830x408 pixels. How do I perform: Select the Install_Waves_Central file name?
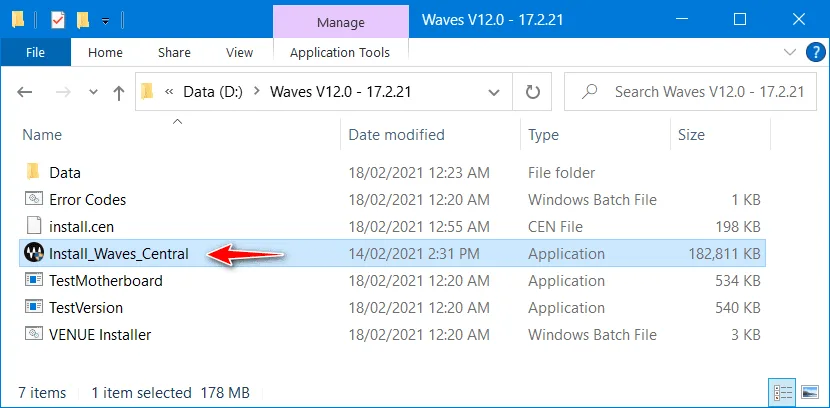click(x=119, y=254)
